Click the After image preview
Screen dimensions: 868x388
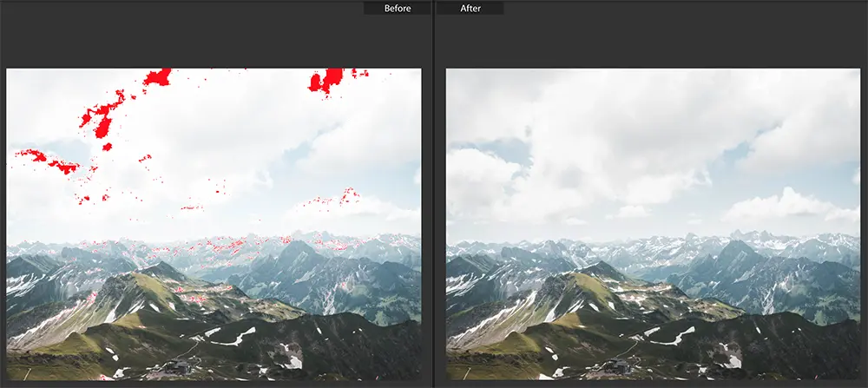(654, 224)
